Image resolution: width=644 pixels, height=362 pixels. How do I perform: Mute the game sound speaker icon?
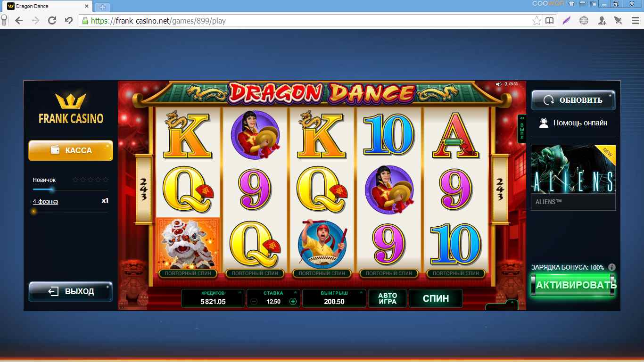pos(498,84)
